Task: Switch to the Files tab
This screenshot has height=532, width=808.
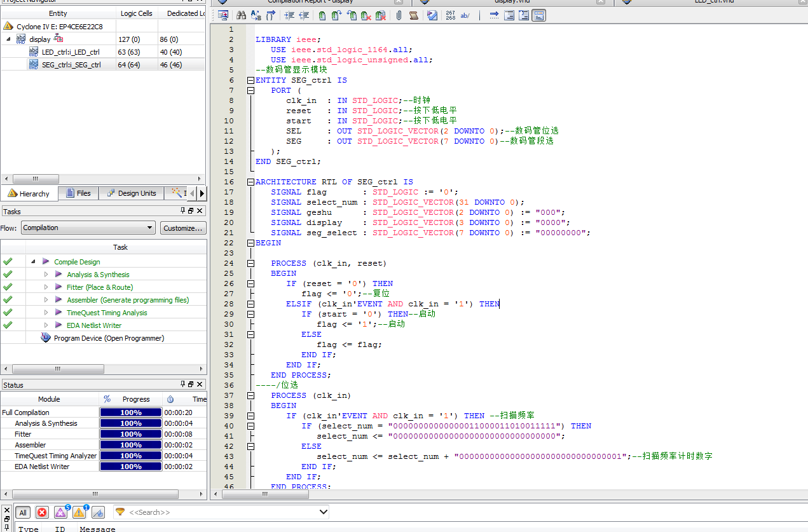Action: [78, 193]
